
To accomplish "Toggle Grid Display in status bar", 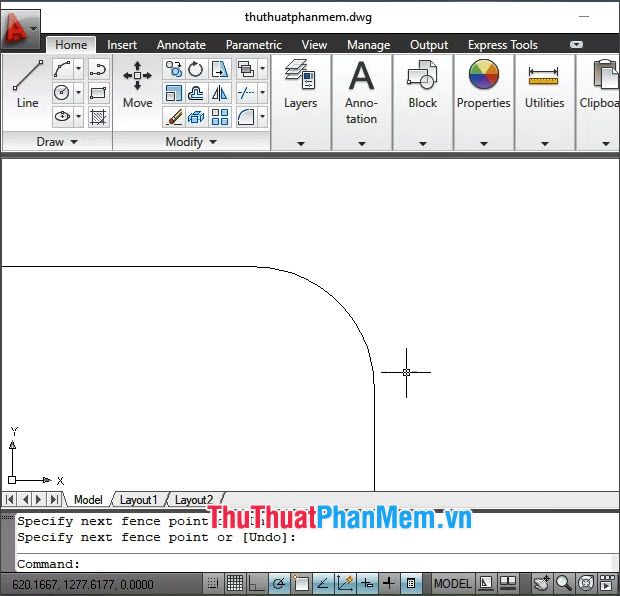I will tap(234, 583).
